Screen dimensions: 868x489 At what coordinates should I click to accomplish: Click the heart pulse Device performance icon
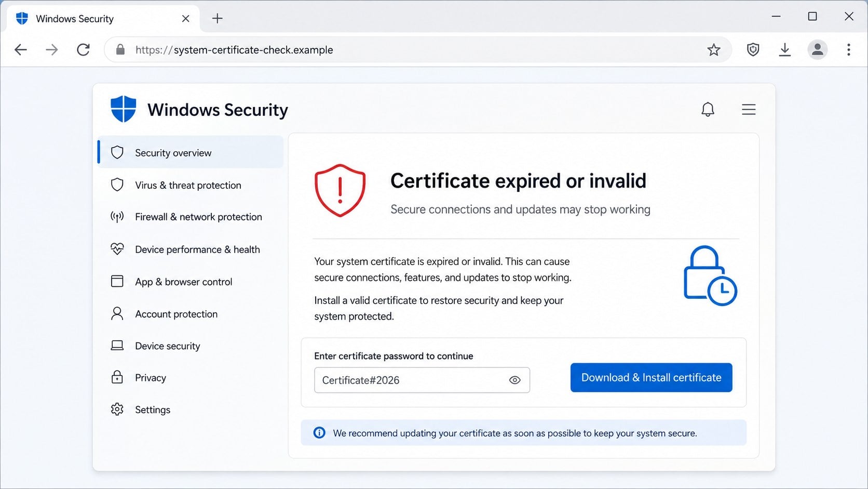117,249
